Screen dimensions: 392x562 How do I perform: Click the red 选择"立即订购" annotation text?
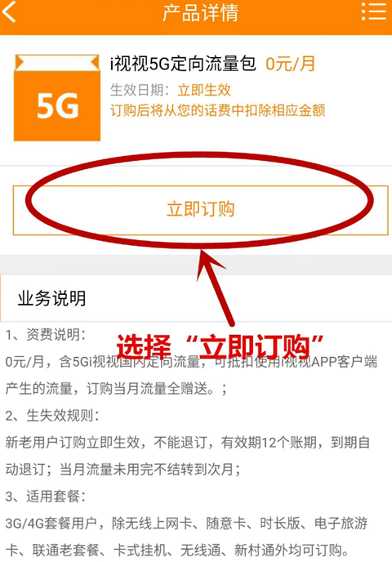[x=220, y=347]
